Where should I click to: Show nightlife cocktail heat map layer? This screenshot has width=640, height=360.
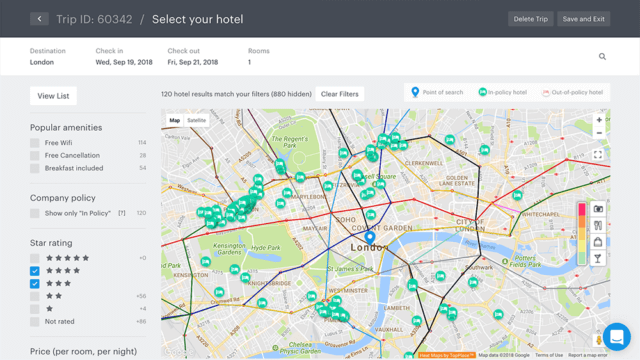(598, 258)
